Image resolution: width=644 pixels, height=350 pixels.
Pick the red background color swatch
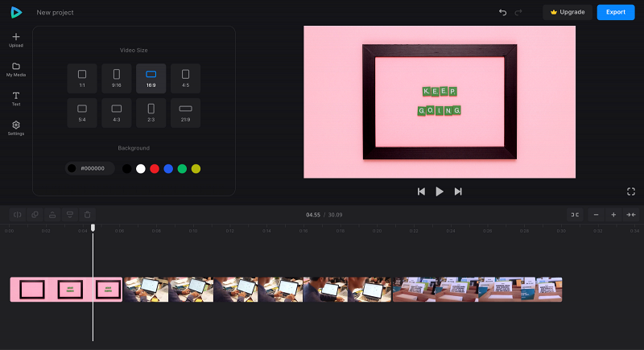pos(155,169)
